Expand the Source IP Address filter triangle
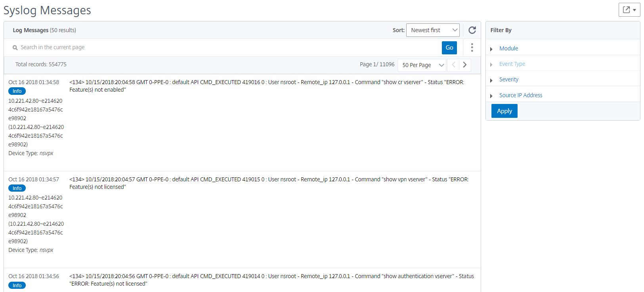This screenshot has width=644, height=292. 491,96
